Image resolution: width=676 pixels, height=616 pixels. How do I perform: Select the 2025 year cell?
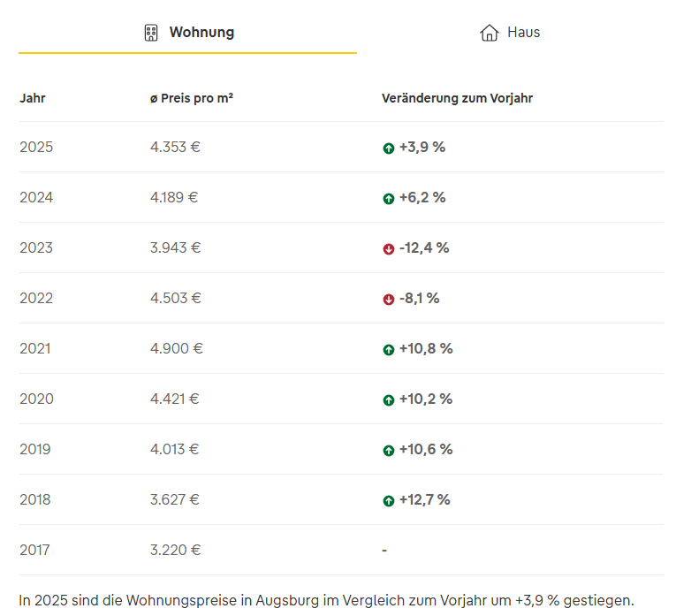(x=36, y=147)
